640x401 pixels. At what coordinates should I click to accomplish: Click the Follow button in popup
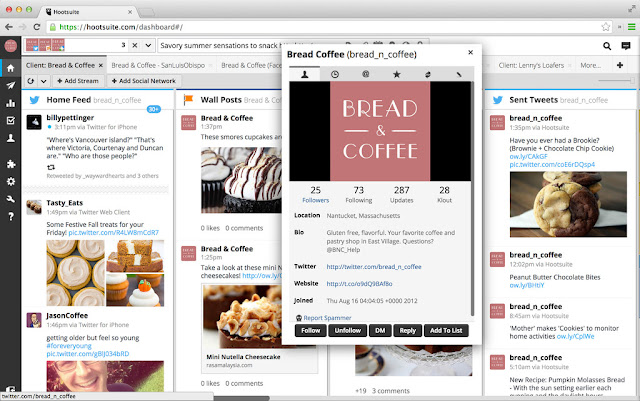point(310,330)
